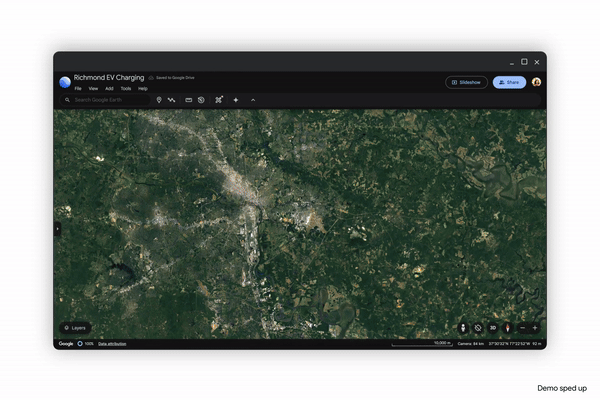This screenshot has height=400, width=600.
Task: Click the Google Earth logo icon
Action: click(65, 82)
